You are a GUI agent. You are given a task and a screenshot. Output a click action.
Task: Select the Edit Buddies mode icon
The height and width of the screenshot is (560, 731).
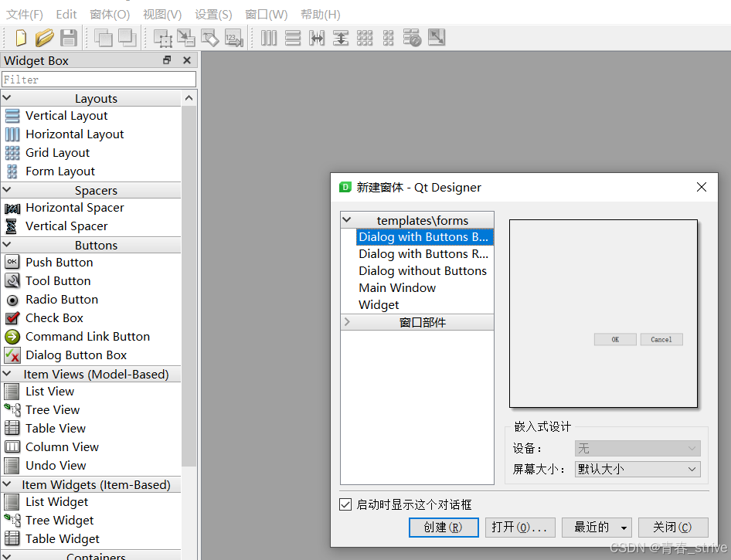click(209, 38)
